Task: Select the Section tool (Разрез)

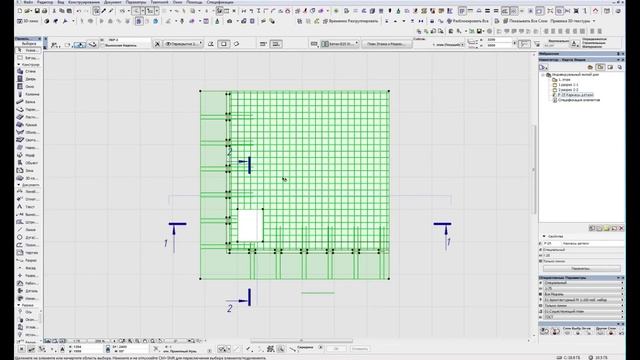Action: tap(28, 260)
